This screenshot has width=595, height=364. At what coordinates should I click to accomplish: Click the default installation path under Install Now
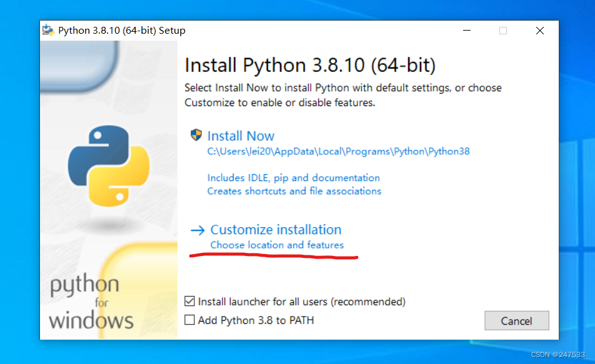339,151
